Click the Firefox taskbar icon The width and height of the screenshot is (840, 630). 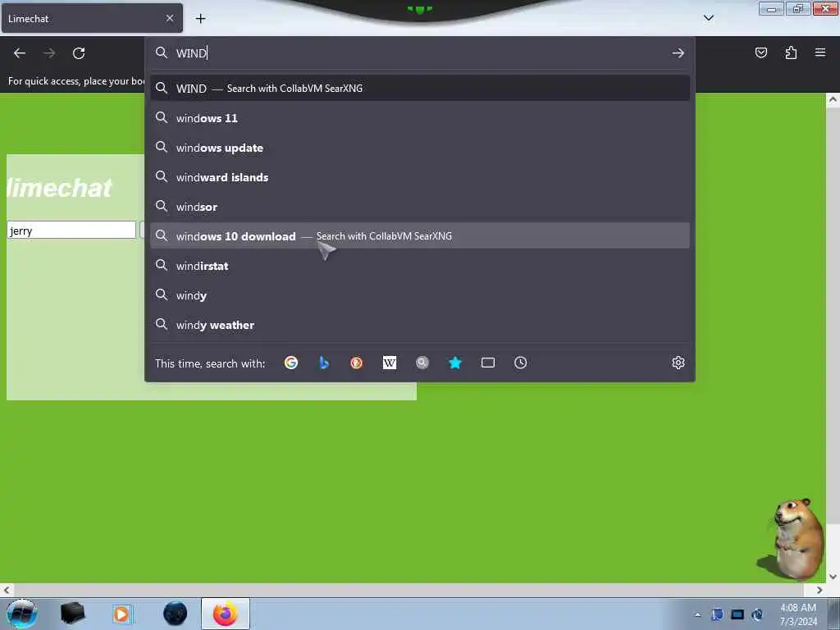coord(226,614)
